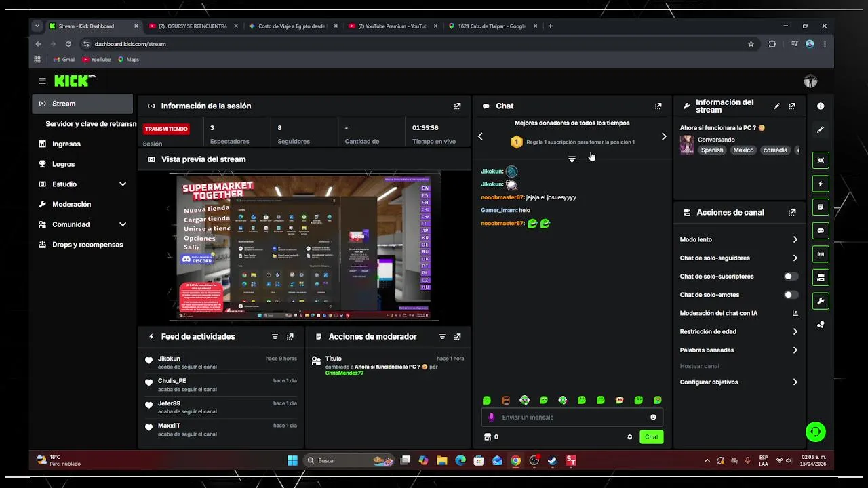Switch to the Costo de Viaje a Egipto tab

292,26
